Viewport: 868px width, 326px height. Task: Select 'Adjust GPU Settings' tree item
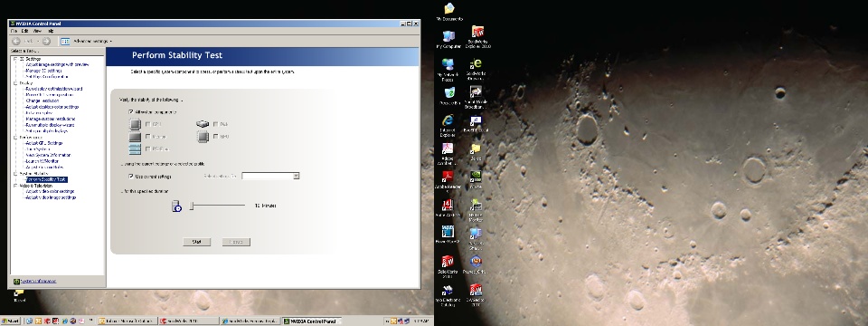43,143
